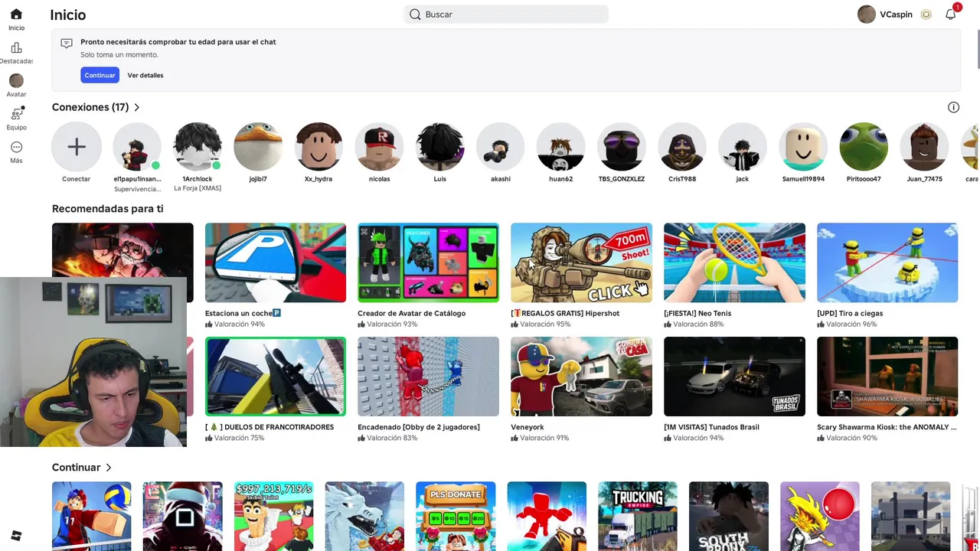Image resolution: width=980 pixels, height=551 pixels.
Task: Click the Continuar button in the age banner
Action: click(x=100, y=75)
